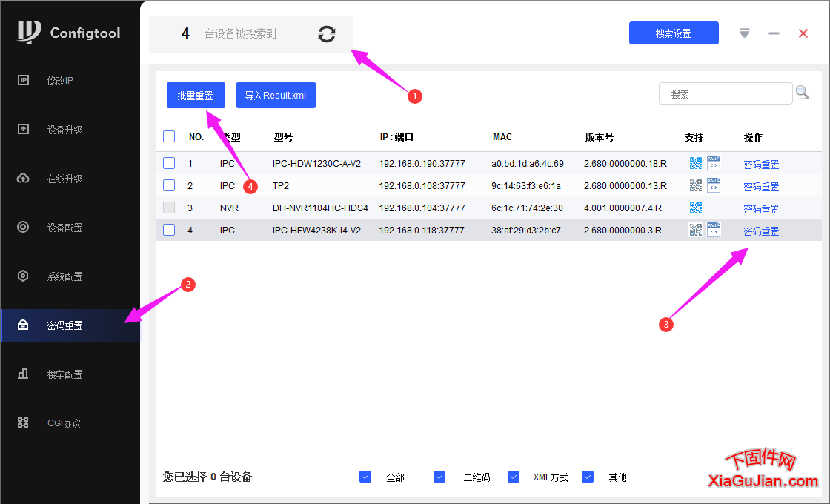Go to 设备升级 section
This screenshot has height=504, width=830.
(64, 130)
